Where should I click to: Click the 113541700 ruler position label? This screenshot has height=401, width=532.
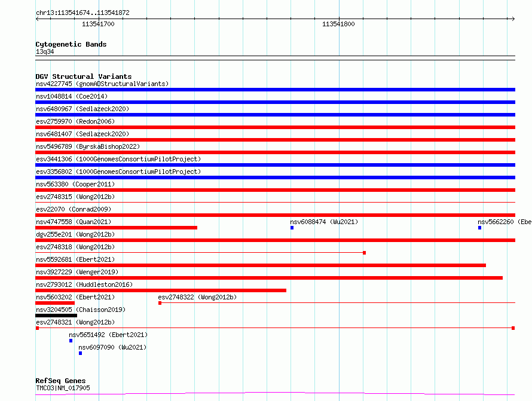pos(98,24)
